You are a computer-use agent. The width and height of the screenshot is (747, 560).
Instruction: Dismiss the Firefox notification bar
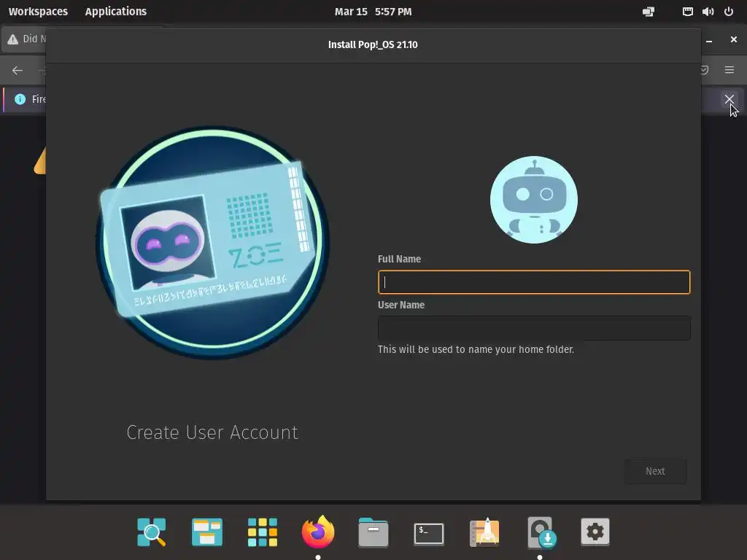pyautogui.click(x=729, y=99)
